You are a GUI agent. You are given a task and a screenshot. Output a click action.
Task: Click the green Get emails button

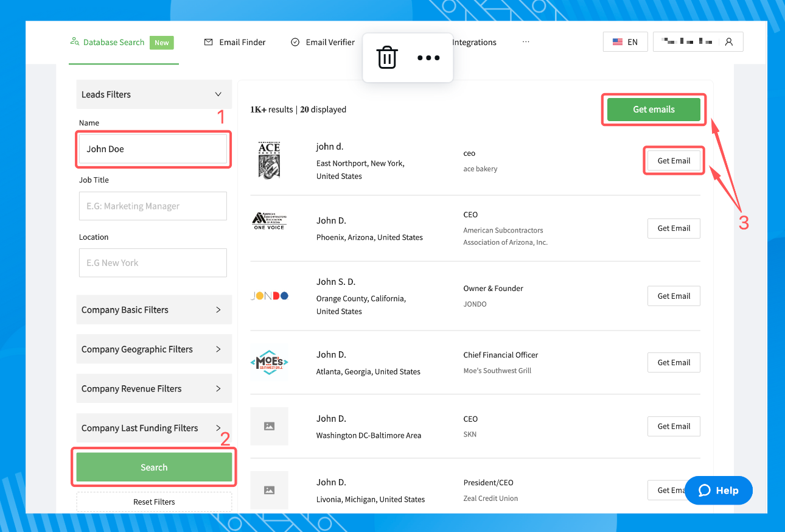[x=654, y=110]
